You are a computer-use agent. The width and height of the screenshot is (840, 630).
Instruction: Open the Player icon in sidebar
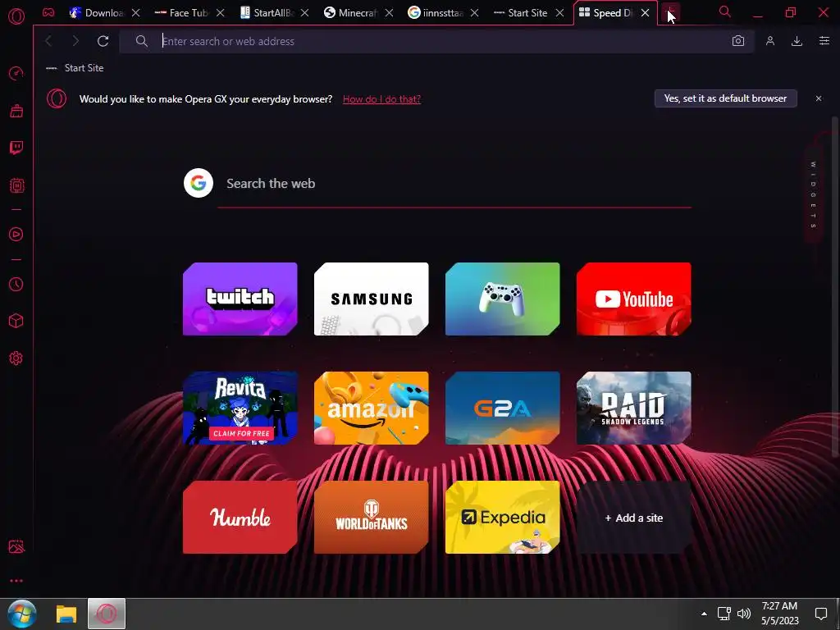[x=16, y=234]
